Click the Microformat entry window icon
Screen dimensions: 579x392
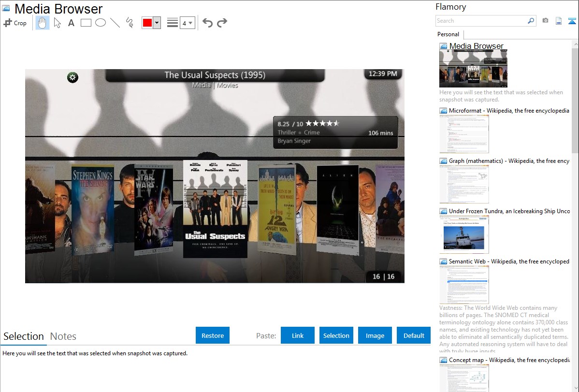443,111
